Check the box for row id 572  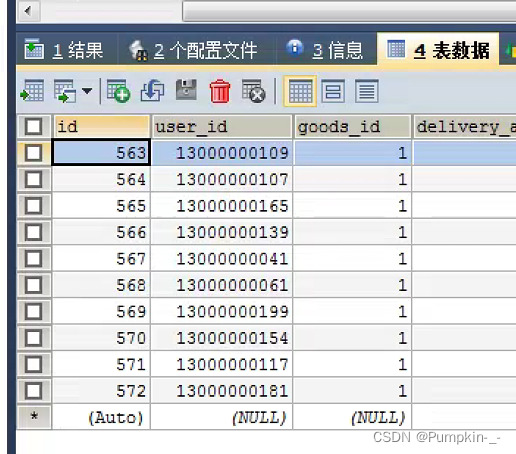[33, 391]
